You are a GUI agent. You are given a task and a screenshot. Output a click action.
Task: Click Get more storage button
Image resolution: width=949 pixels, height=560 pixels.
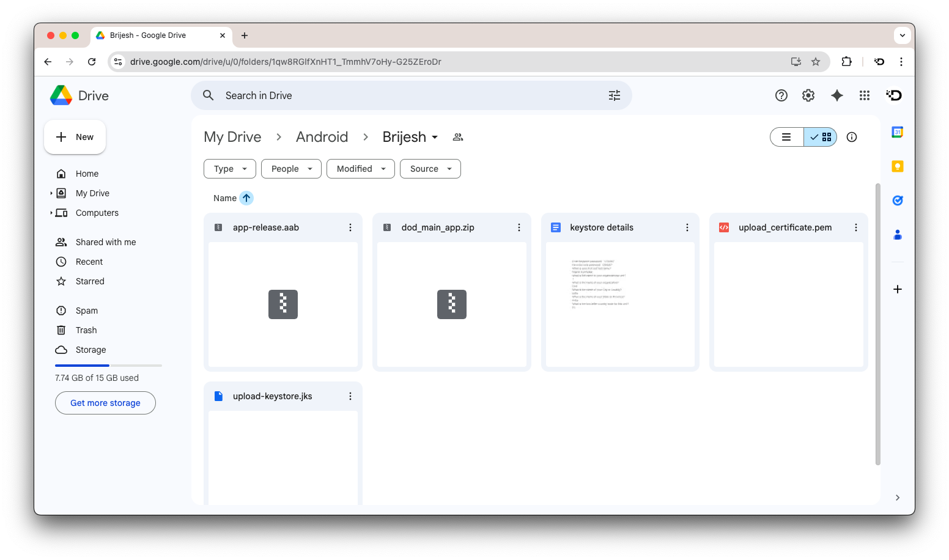tap(105, 403)
